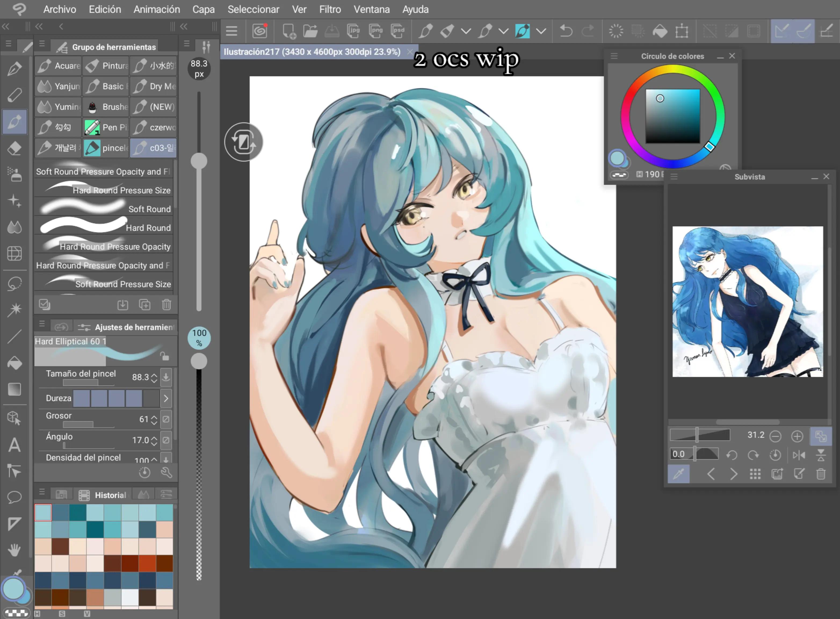Select the Blend tool with droplet icon
The height and width of the screenshot is (619, 840).
point(15,227)
